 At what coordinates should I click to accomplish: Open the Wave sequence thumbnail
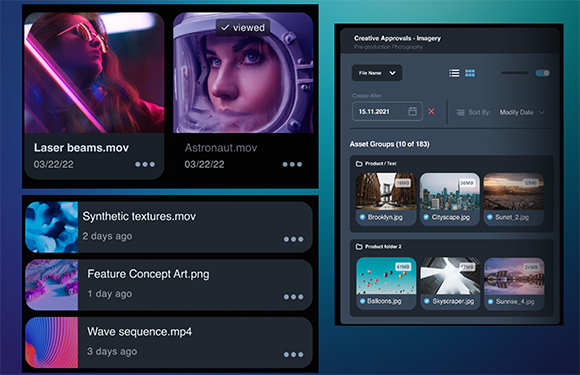coord(52,342)
